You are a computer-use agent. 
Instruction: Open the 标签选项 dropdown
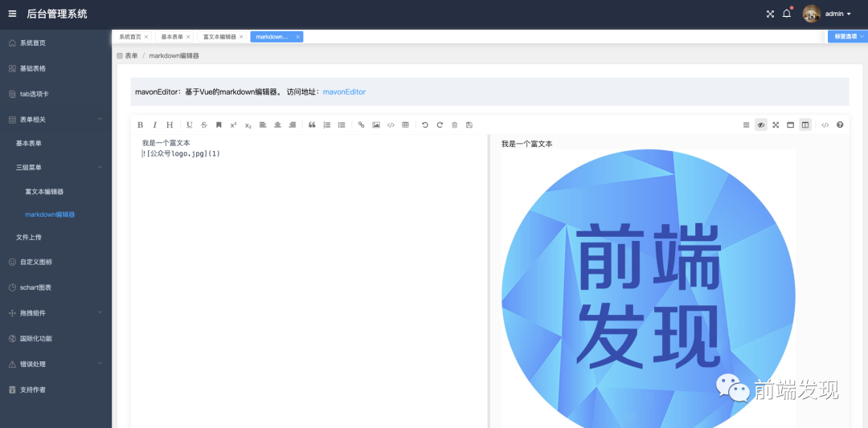[x=848, y=36]
